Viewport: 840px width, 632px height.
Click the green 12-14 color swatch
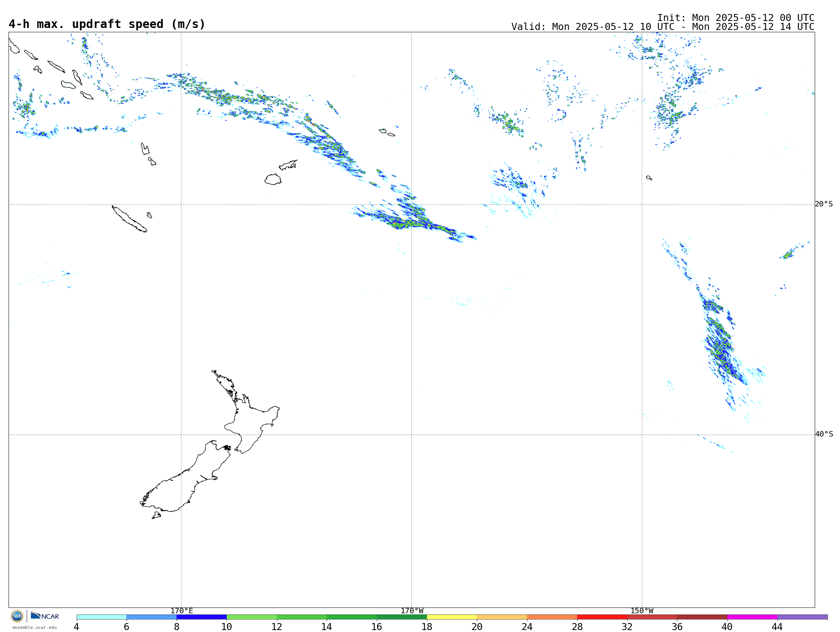[302, 617]
